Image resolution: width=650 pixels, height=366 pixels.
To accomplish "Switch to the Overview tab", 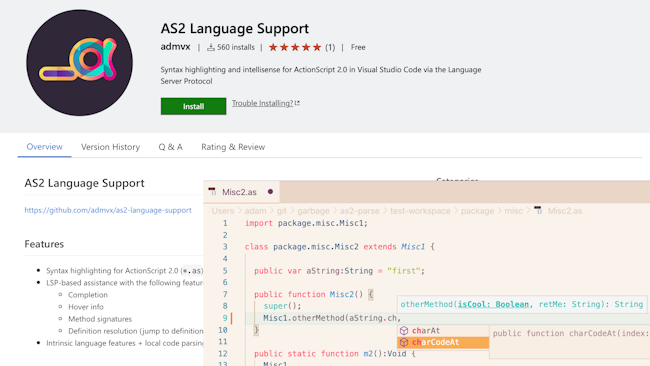I will 44,147.
